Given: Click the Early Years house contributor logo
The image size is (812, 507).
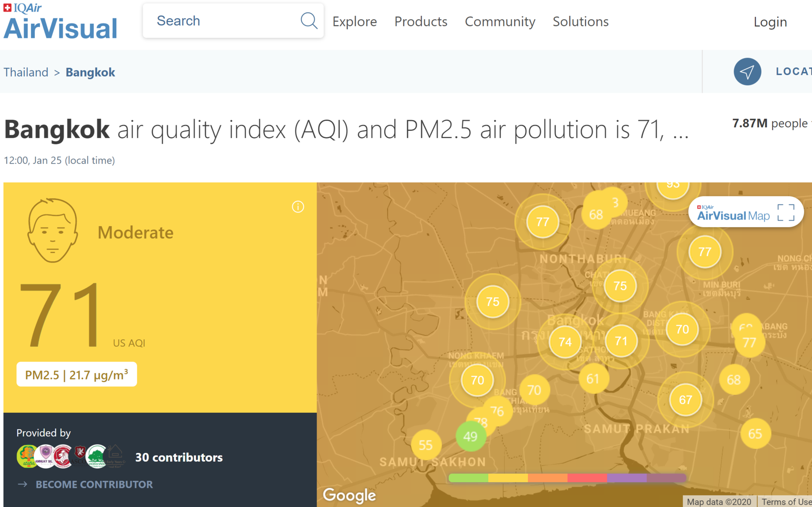Looking at the screenshot, I should pyautogui.click(x=115, y=456).
